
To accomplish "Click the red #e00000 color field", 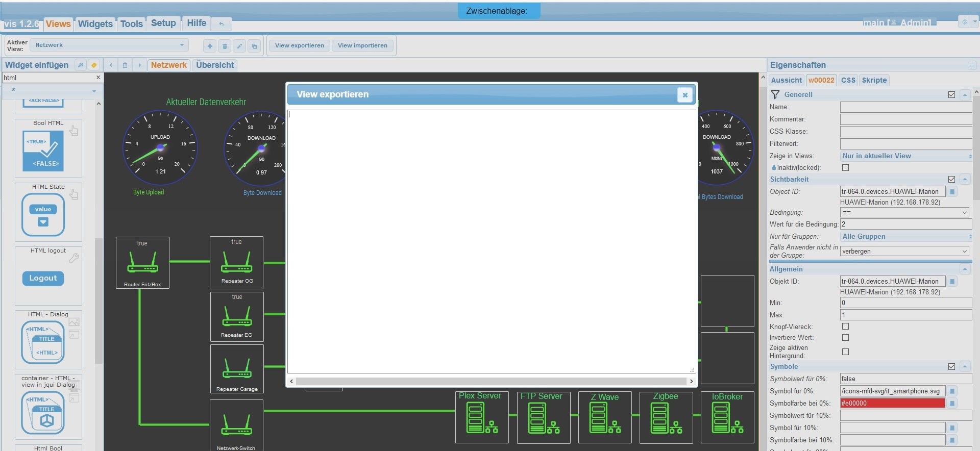I will tap(892, 404).
